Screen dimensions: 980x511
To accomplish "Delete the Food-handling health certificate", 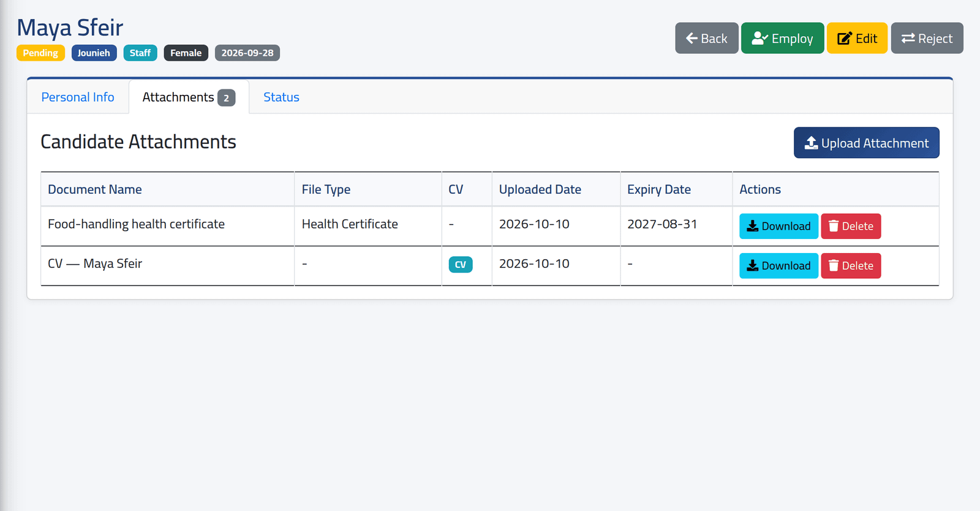I will point(851,226).
